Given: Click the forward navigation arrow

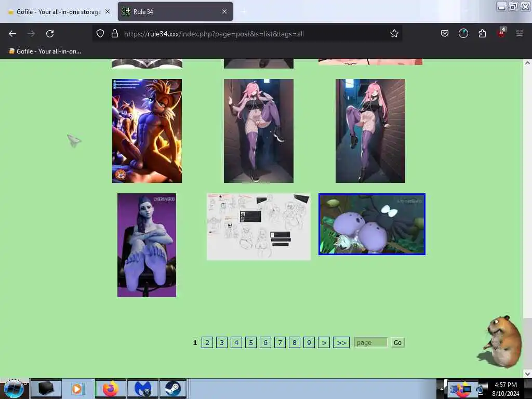Looking at the screenshot, I should (31, 34).
